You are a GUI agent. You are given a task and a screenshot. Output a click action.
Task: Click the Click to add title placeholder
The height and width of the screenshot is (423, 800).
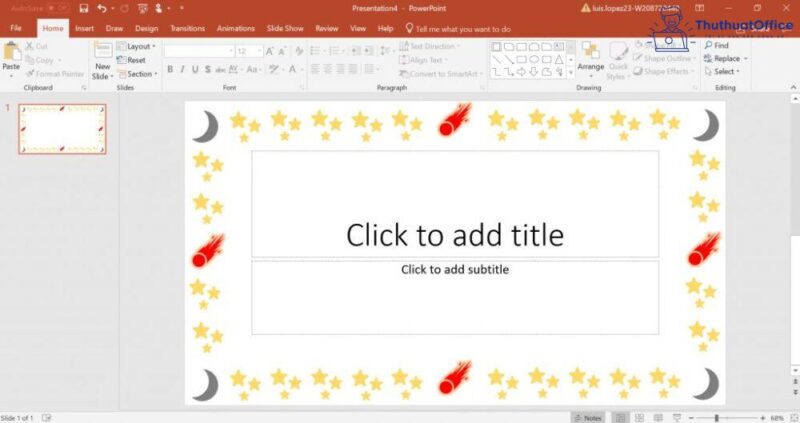point(455,204)
